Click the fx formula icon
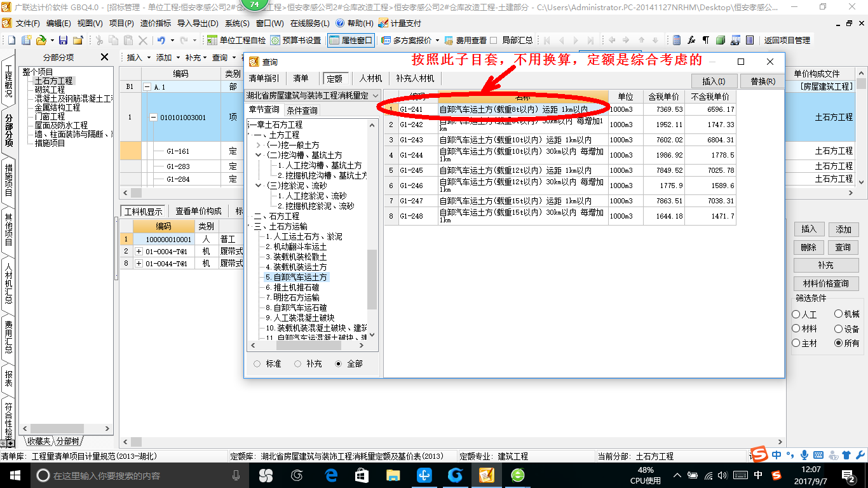This screenshot has width=868, height=488. click(691, 40)
